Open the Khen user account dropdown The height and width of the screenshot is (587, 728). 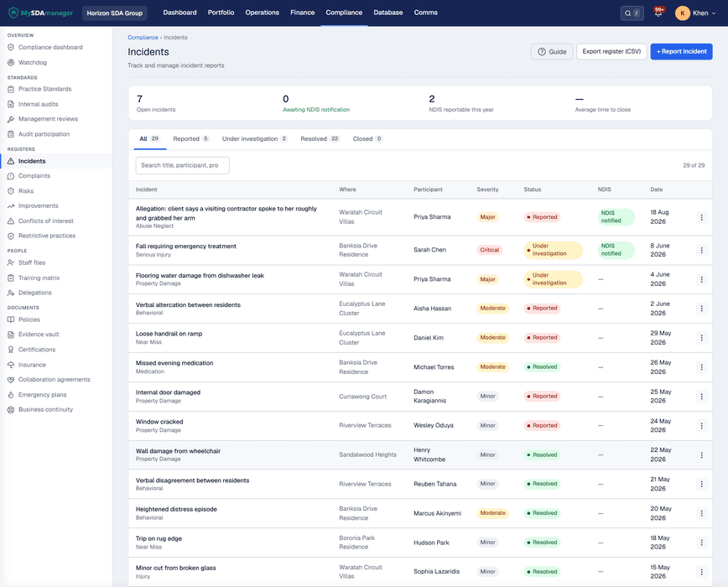coord(695,13)
